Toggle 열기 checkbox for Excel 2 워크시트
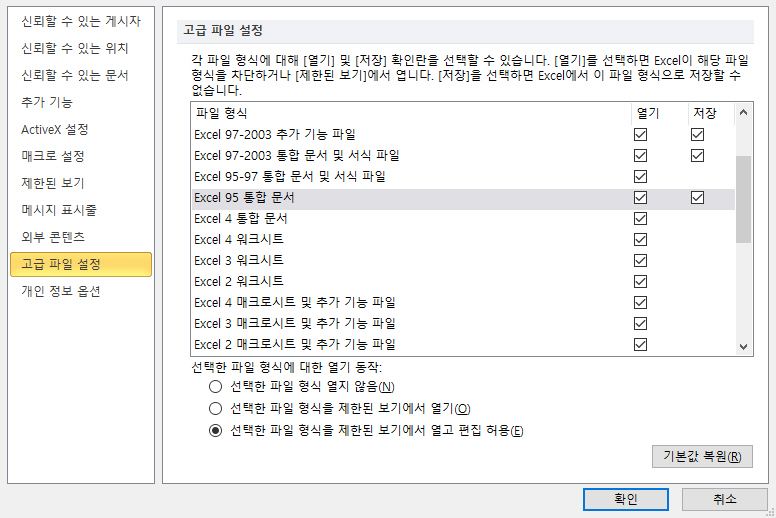 click(x=640, y=282)
